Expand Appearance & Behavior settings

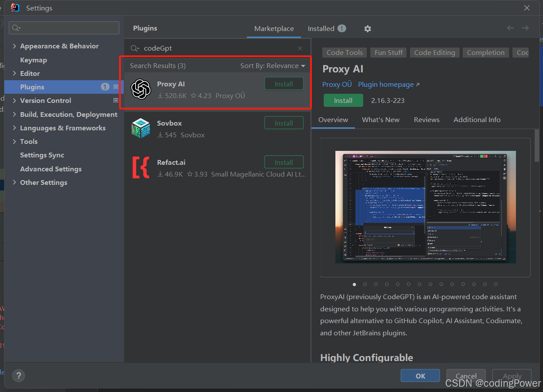(14, 46)
